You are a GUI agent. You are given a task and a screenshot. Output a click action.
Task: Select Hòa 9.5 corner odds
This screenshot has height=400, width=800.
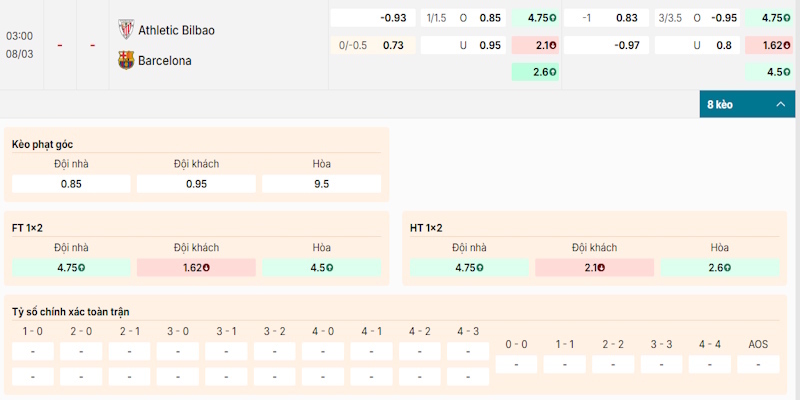tap(321, 184)
